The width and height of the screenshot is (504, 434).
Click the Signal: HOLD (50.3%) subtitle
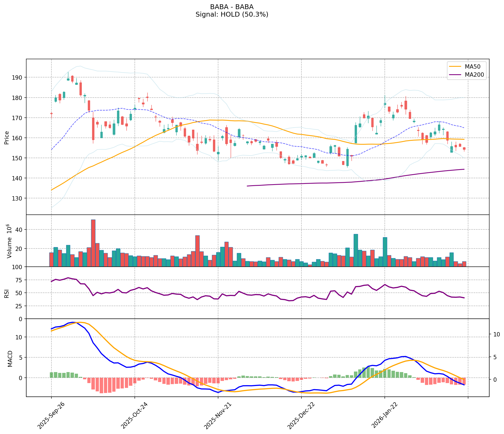232,14
